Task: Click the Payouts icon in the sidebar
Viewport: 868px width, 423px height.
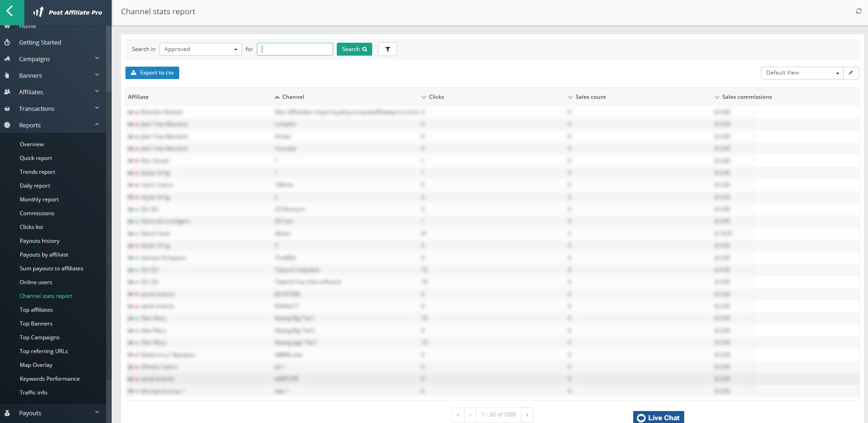Action: (x=7, y=412)
